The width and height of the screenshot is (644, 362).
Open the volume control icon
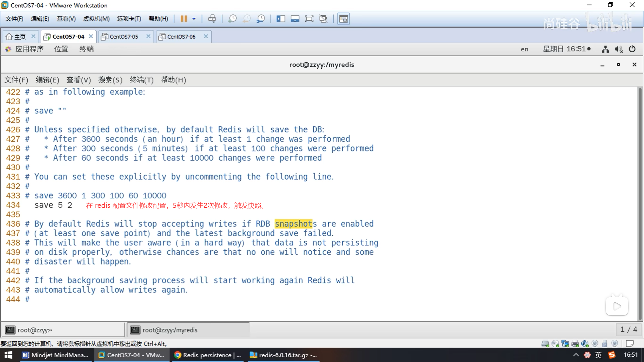[619, 49]
